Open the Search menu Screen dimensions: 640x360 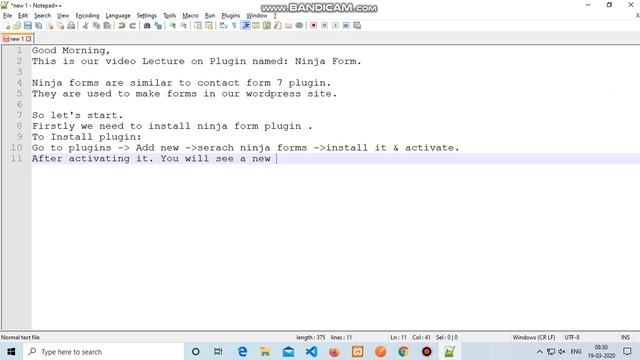pyautogui.click(x=42, y=16)
